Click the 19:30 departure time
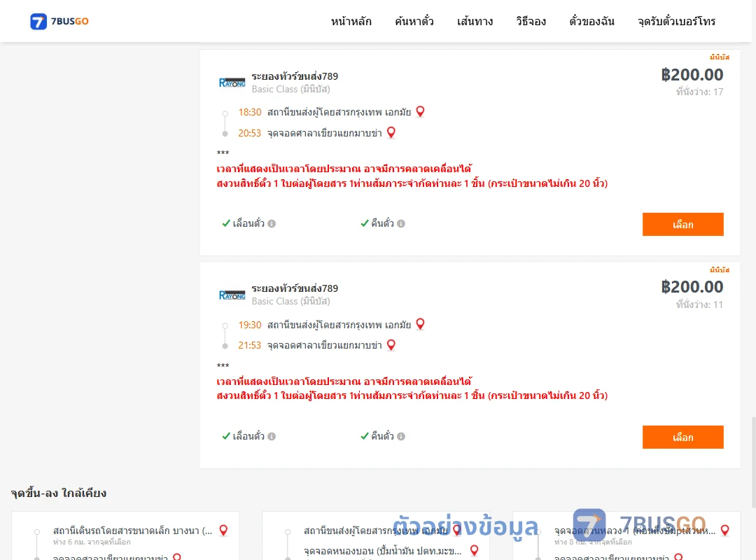Viewport: 756px width, 560px height. click(250, 325)
